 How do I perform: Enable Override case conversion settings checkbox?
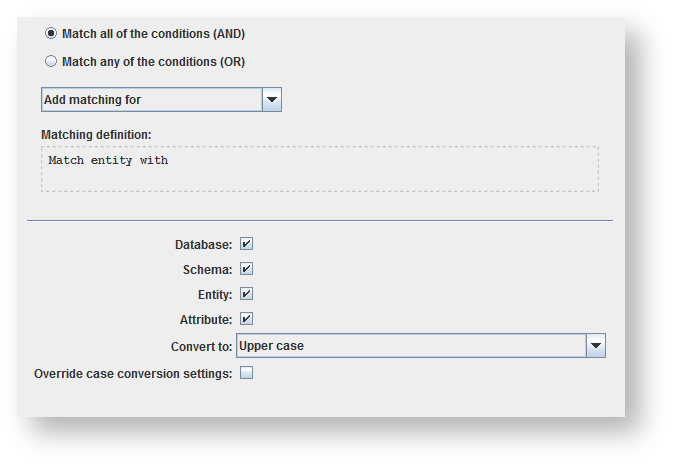point(246,373)
